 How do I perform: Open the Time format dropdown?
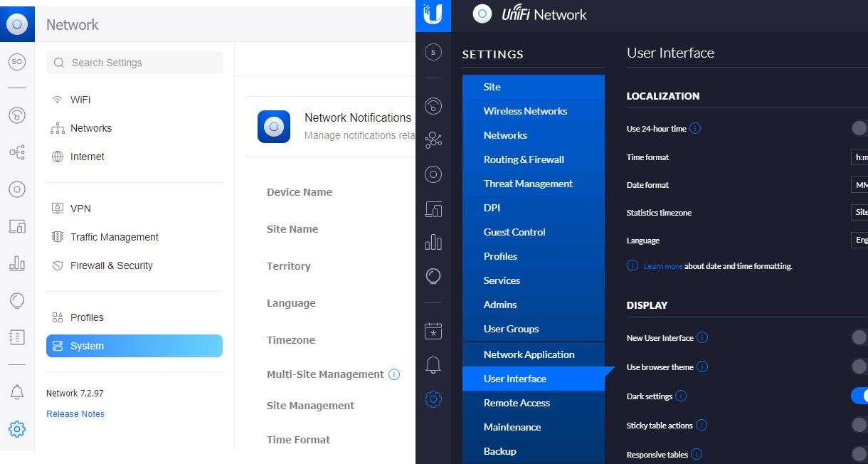point(859,157)
